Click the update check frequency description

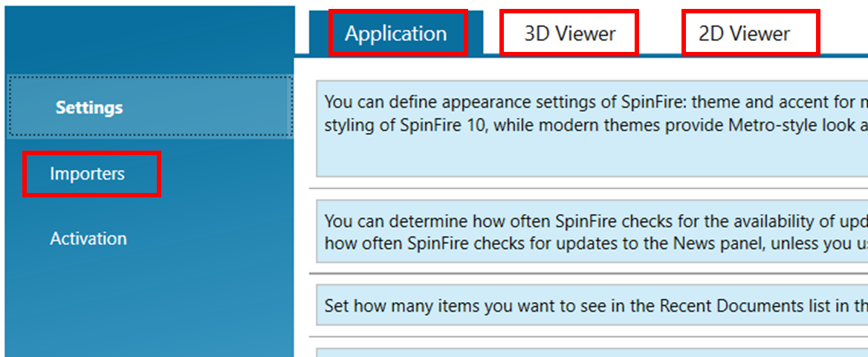(x=592, y=232)
